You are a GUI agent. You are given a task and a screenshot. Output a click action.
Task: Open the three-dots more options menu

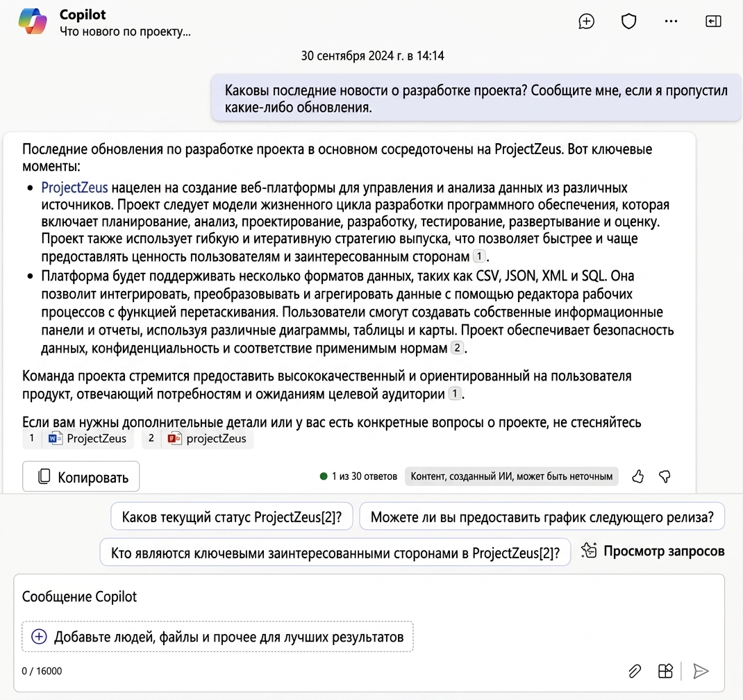[x=671, y=22]
